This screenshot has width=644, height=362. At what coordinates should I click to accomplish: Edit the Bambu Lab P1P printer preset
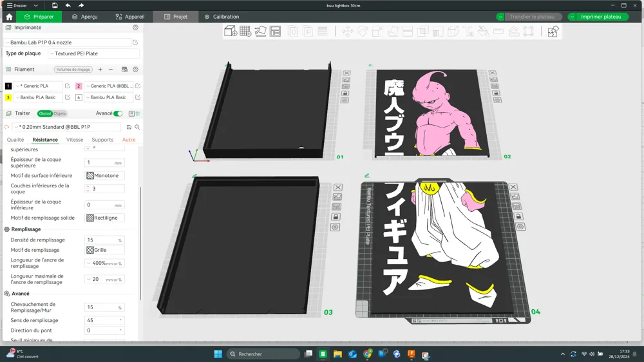(x=135, y=43)
